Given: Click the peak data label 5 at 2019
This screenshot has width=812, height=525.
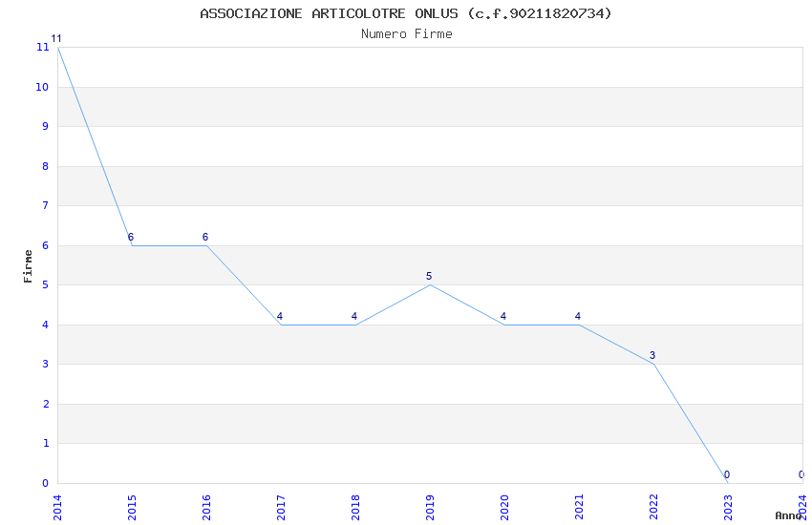Looking at the screenshot, I should point(429,276).
